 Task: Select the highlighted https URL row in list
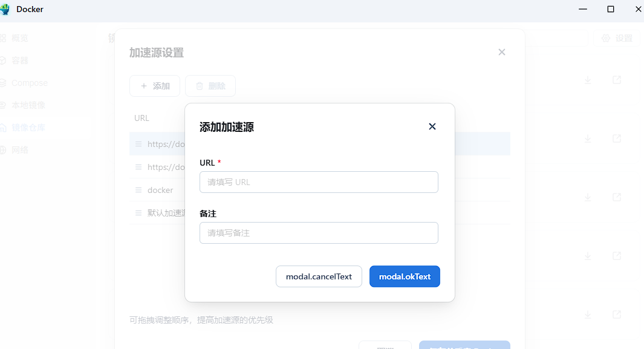coord(160,143)
